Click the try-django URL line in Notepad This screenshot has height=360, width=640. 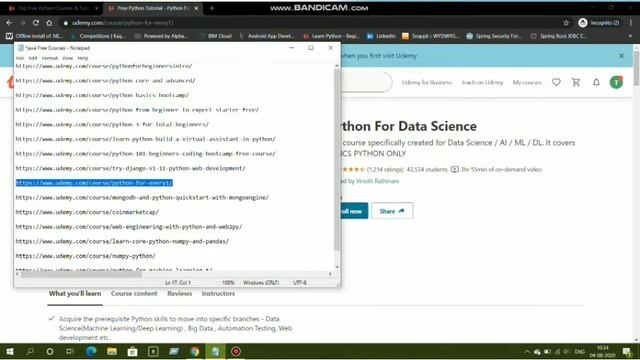130,168
